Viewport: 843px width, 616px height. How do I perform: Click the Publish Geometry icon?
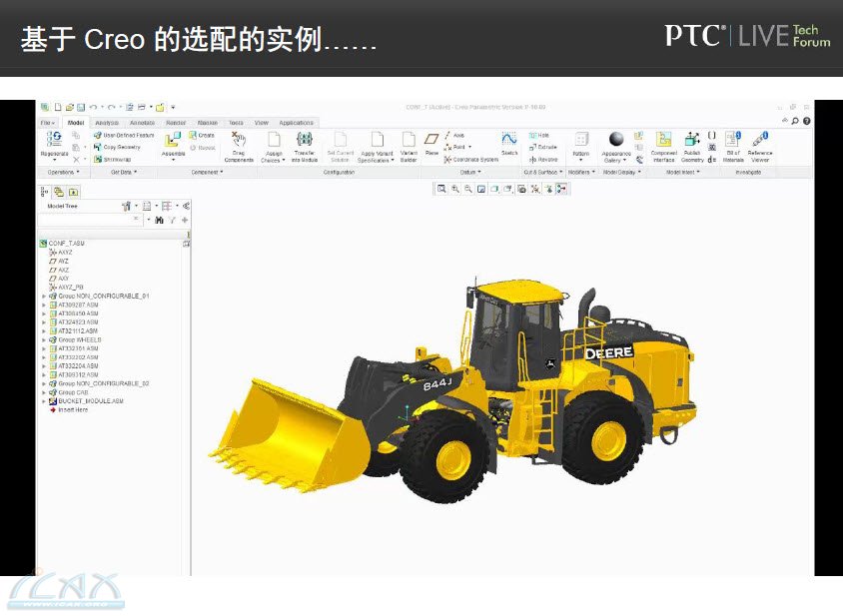(x=692, y=140)
